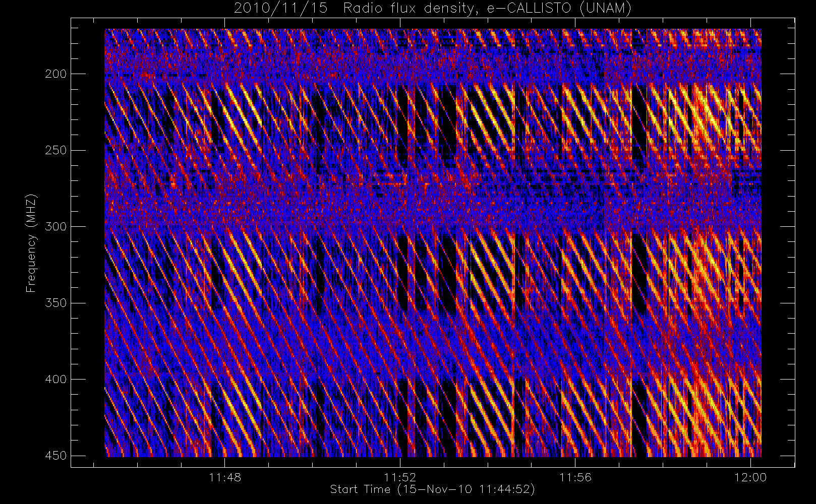Select the 300 frequency tick label
The image size is (816, 504).
(55, 226)
